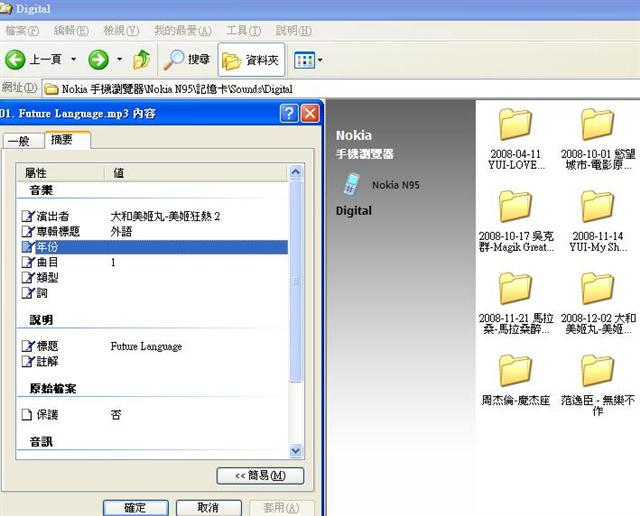Viewport: 640px width, 516px height.
Task: Click the 值 column header
Action: [x=196, y=173]
